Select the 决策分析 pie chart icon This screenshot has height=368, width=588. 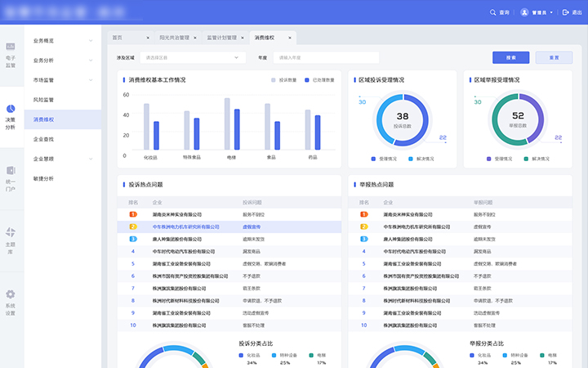coord(11,108)
